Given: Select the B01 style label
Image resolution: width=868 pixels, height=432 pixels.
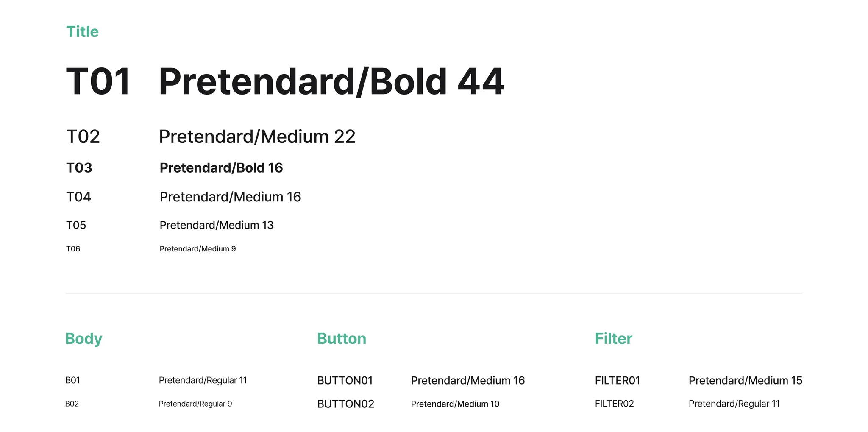Looking at the screenshot, I should [72, 380].
